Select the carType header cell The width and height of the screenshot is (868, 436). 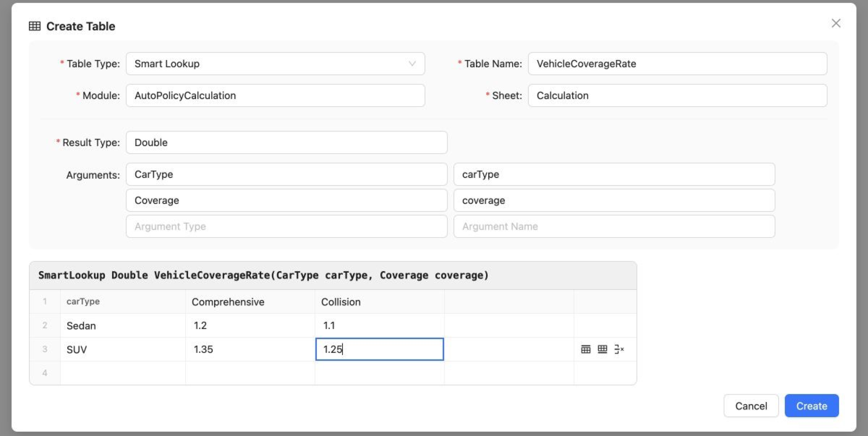pos(123,302)
